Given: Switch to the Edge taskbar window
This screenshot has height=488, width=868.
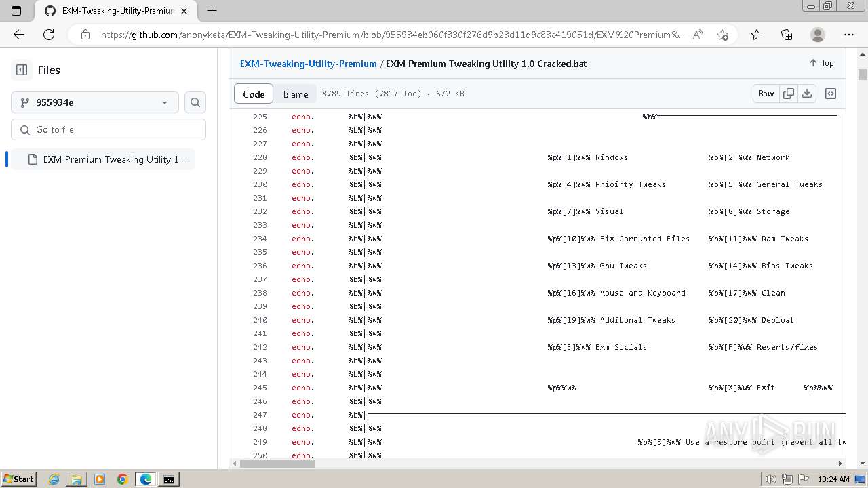Looking at the screenshot, I should (x=146, y=479).
